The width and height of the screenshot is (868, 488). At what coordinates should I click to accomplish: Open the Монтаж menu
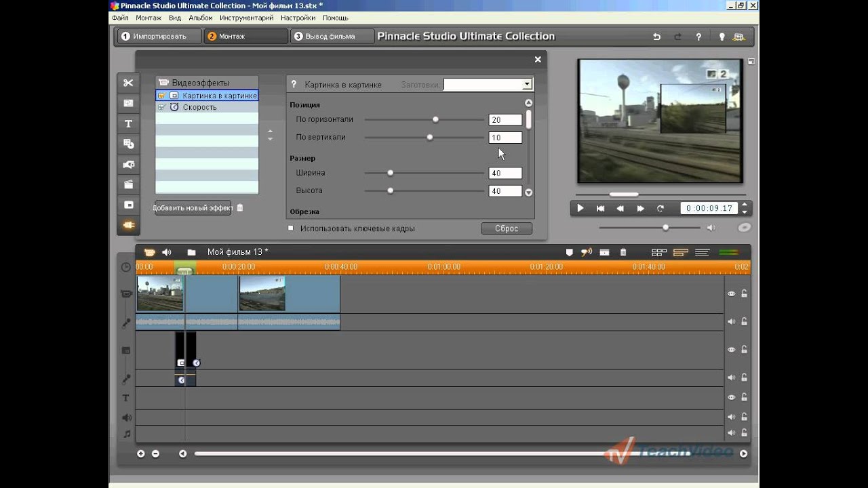pos(149,18)
